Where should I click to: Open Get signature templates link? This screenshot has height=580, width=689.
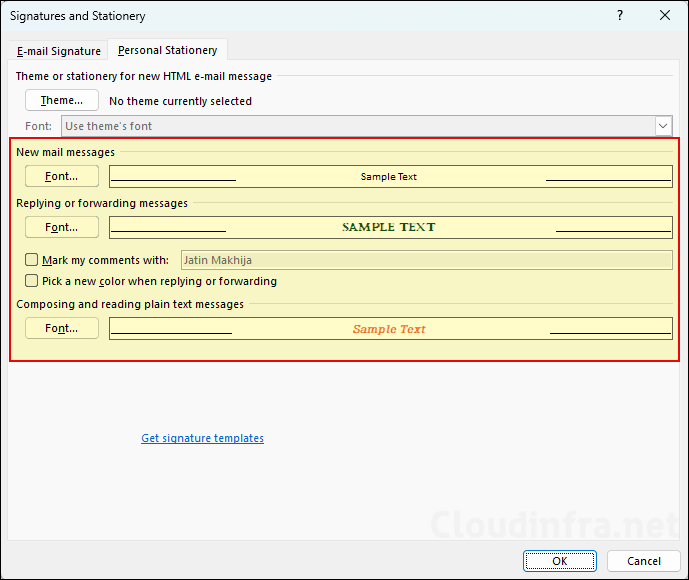tap(203, 438)
